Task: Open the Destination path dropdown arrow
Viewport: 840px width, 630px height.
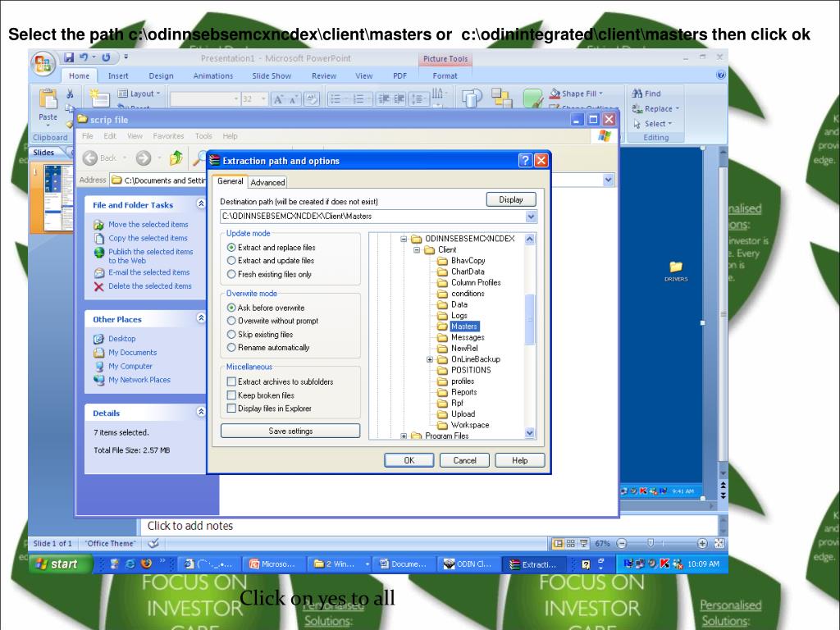Action: (x=531, y=217)
